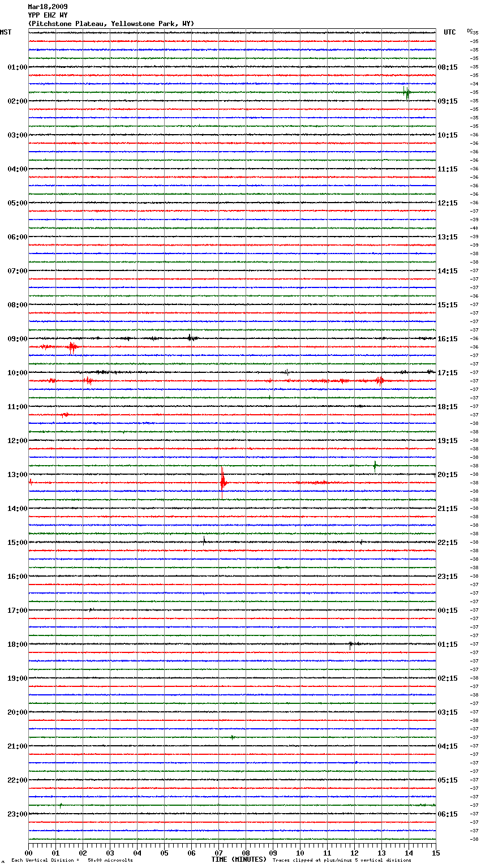Click the 11:15 UTC time label
481x868 pixels.
(448, 169)
